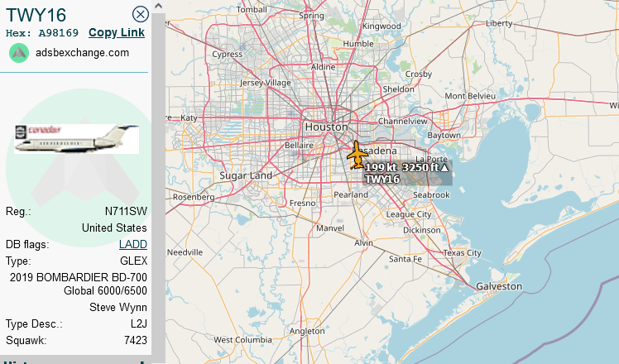Click the Baytown label on map
The height and width of the screenshot is (364, 619).
coord(444,136)
